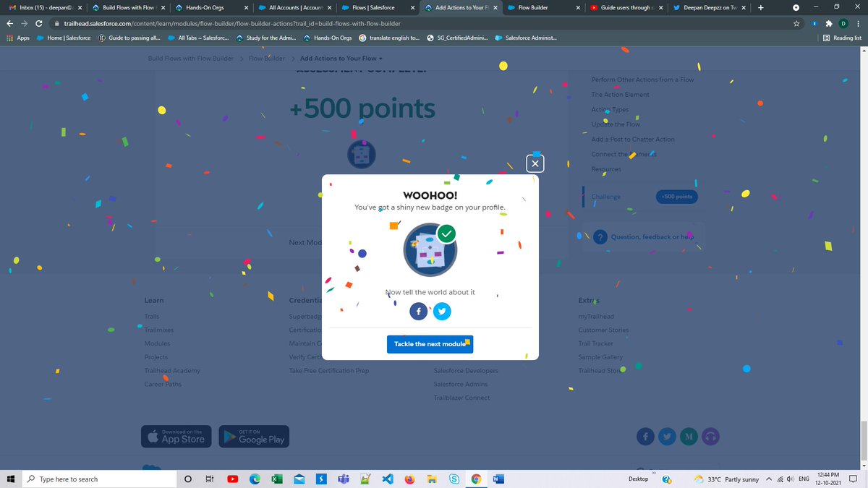Open Trails footer link
This screenshot has width=868, height=488.
click(x=152, y=317)
